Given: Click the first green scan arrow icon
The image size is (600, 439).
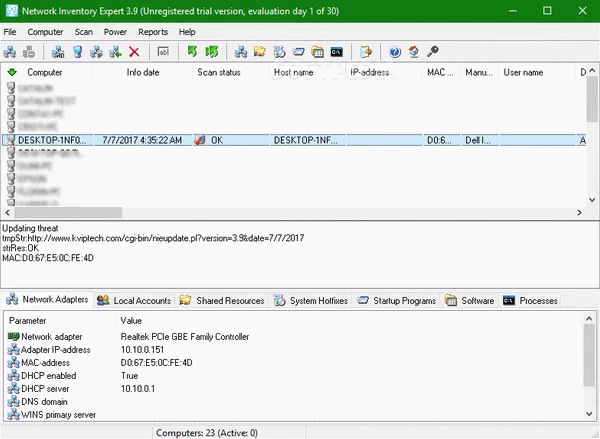Looking at the screenshot, I should [x=192, y=51].
